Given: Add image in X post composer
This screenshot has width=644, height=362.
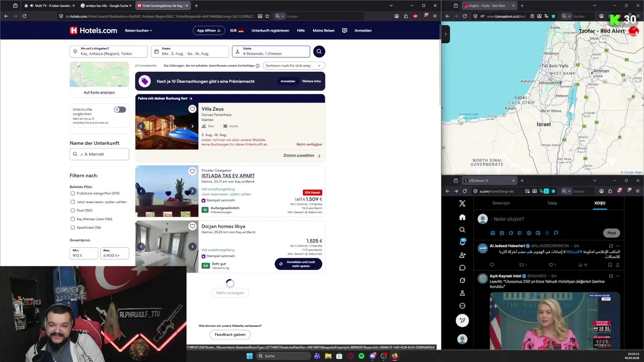Looking at the screenshot, I should click(493, 233).
